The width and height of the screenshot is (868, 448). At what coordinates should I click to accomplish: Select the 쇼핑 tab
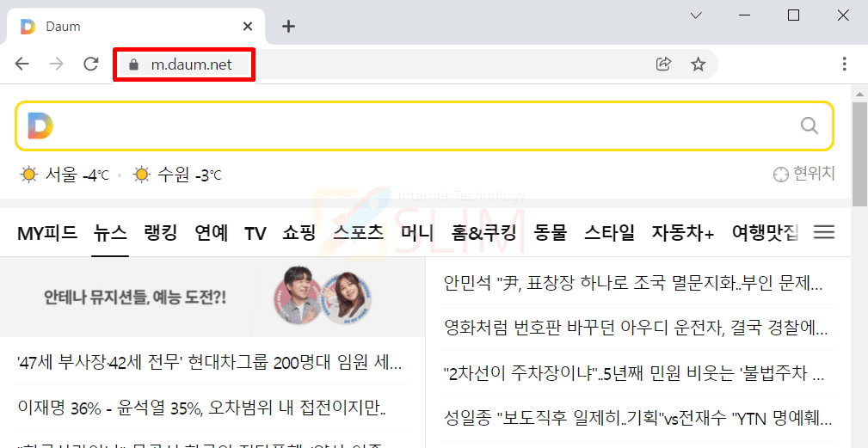(x=299, y=233)
